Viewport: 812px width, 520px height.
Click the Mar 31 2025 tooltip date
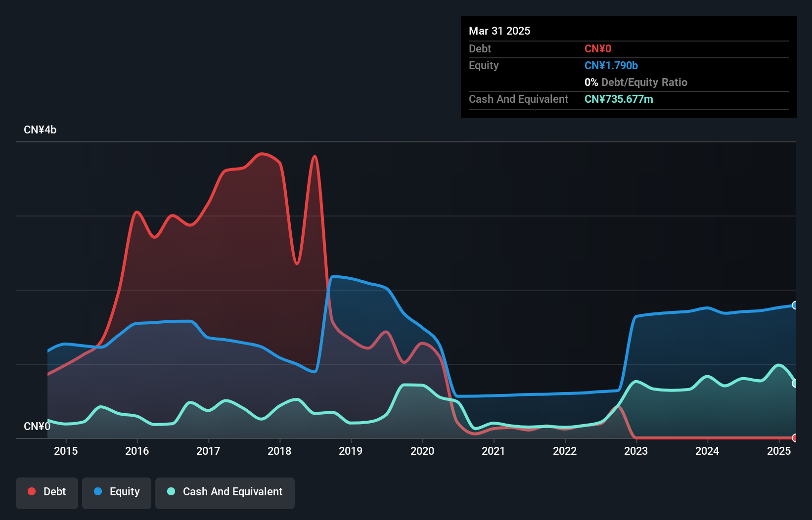[499, 31]
